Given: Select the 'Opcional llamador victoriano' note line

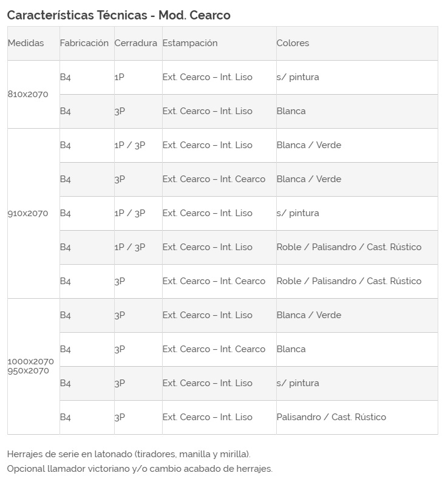Looking at the screenshot, I should pyautogui.click(x=140, y=469).
